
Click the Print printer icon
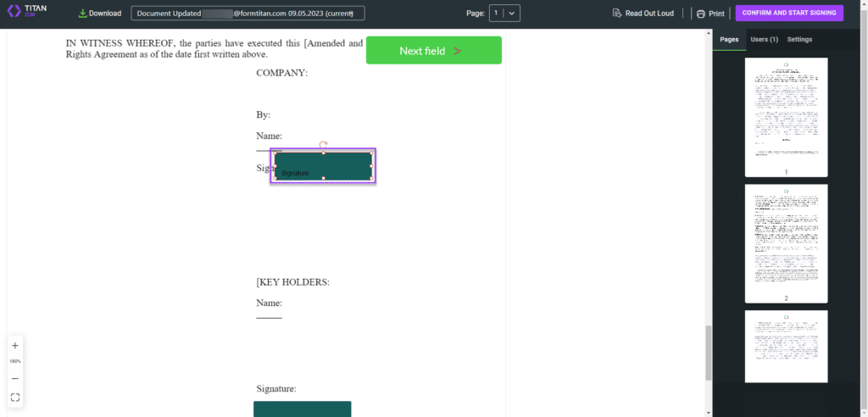700,14
